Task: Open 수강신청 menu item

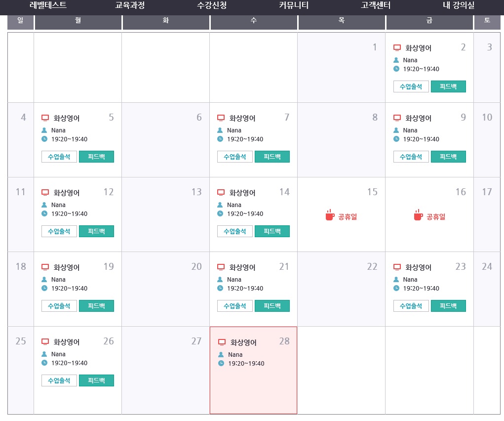Action: coord(211,5)
